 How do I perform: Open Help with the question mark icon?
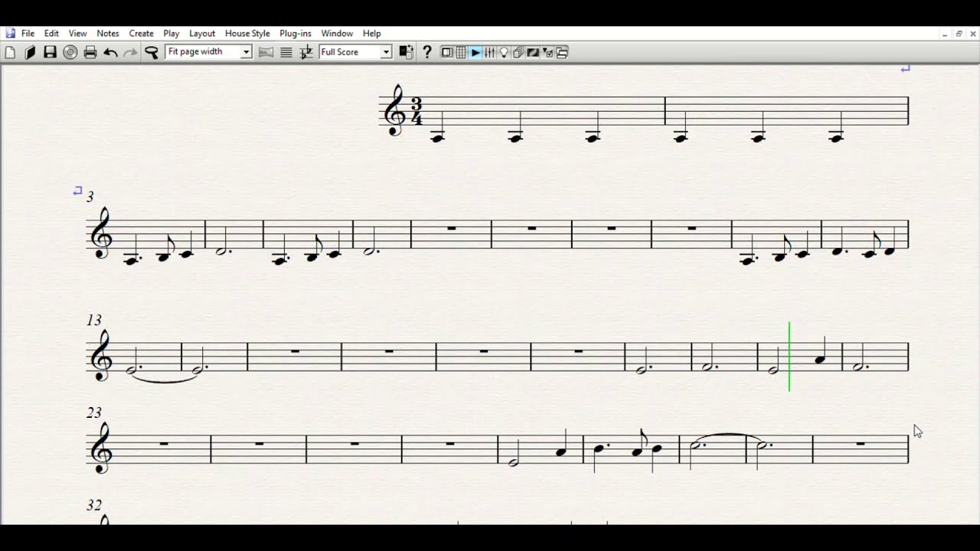pyautogui.click(x=427, y=52)
